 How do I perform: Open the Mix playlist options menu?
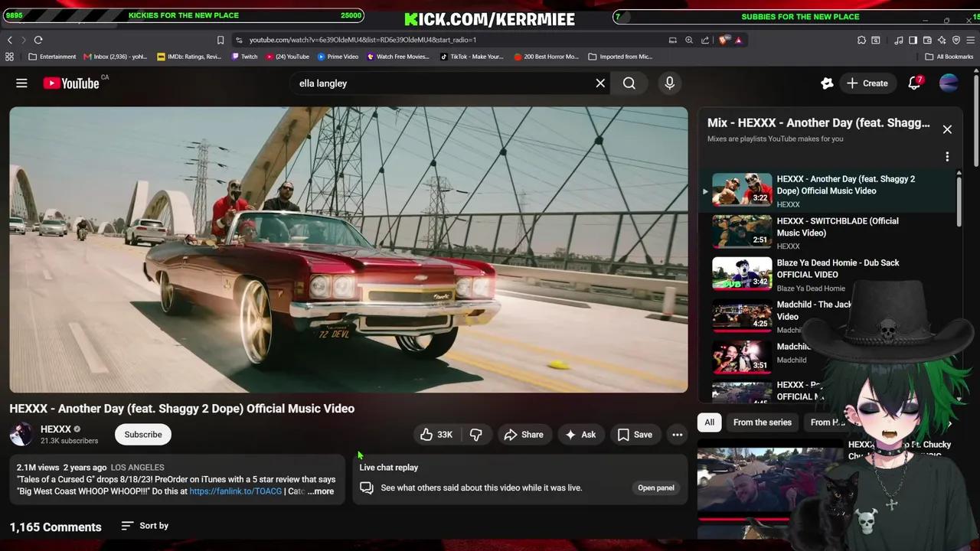[947, 157]
